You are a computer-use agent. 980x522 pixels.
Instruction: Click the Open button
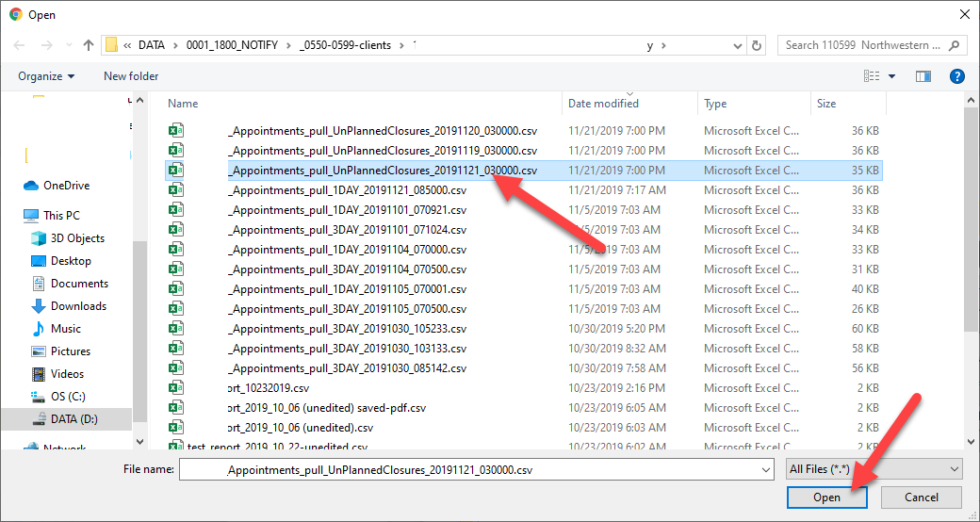826,498
